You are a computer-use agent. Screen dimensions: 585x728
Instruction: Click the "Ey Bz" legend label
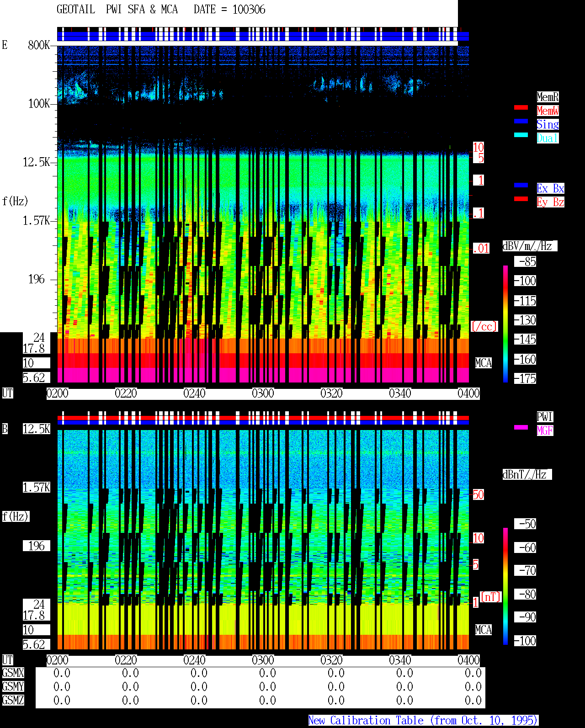[x=550, y=202]
